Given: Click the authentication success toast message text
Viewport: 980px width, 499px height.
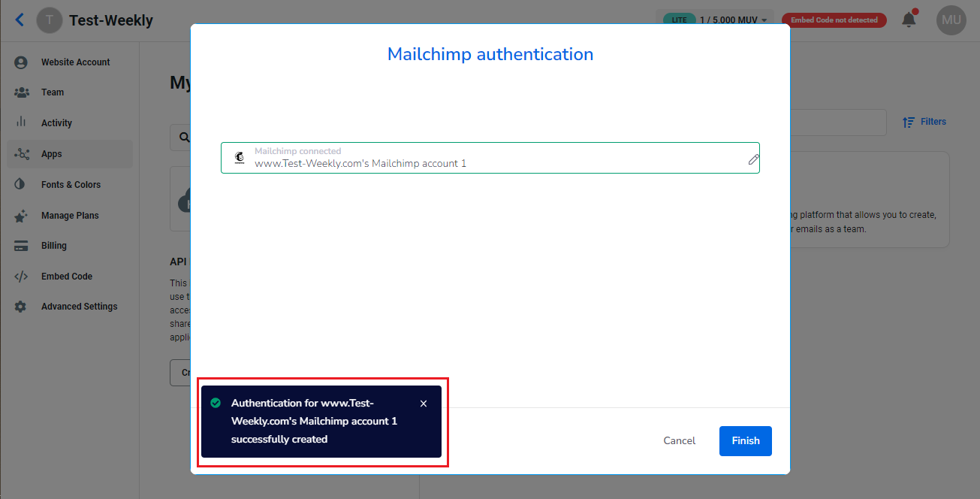Looking at the screenshot, I should coord(314,422).
